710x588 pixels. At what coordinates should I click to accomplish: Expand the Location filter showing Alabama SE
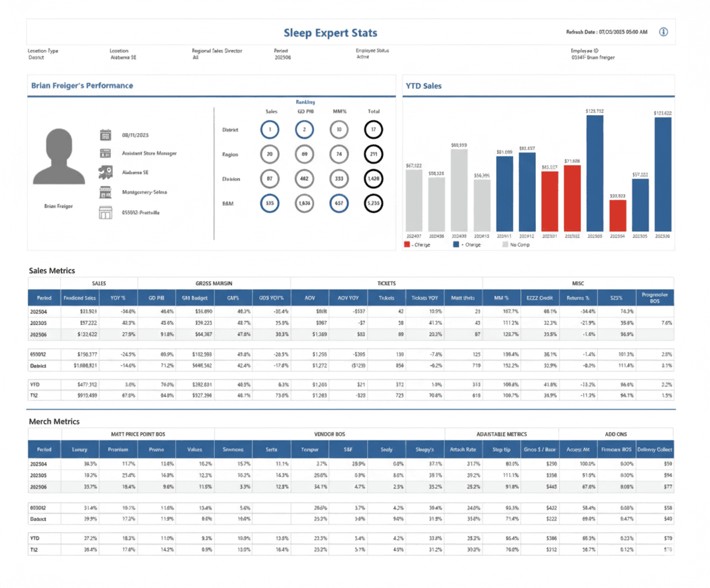(x=124, y=57)
